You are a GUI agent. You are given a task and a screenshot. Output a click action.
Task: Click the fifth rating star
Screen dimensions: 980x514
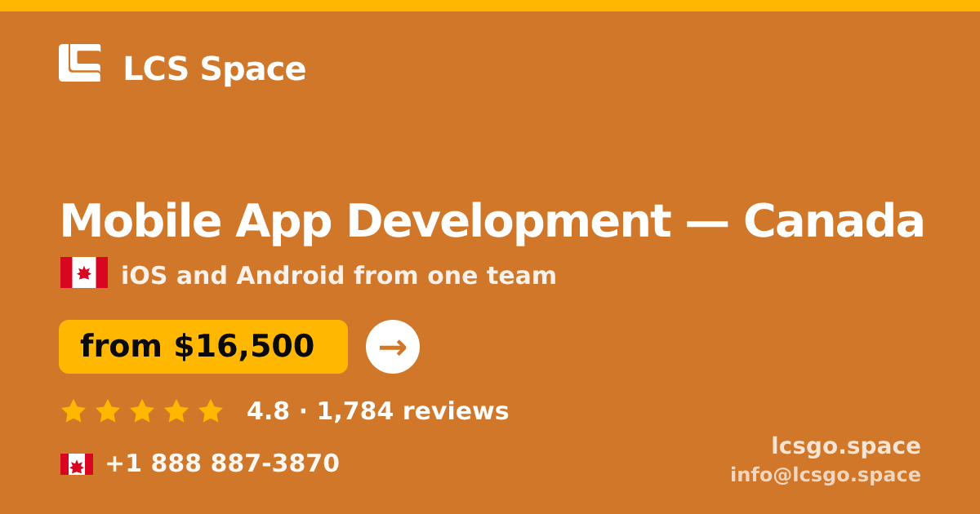coord(211,411)
